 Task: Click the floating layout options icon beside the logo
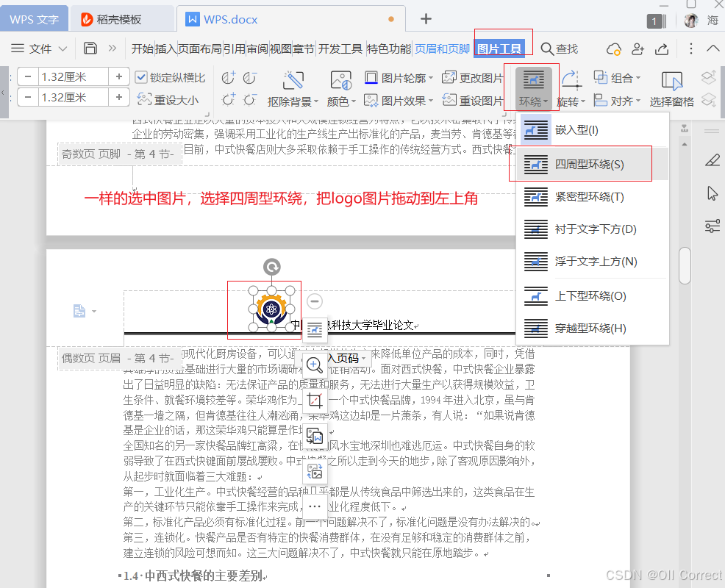click(x=315, y=330)
